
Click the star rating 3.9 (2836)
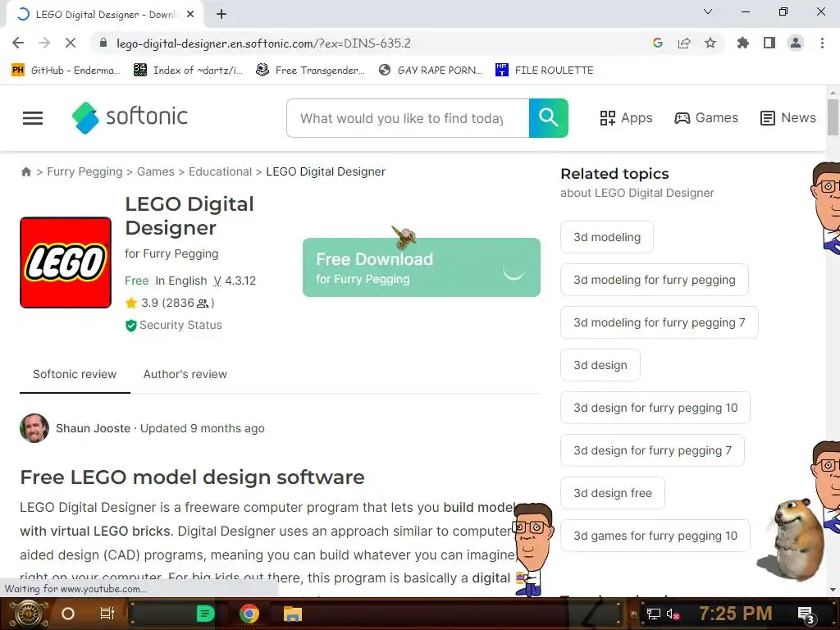tap(170, 304)
